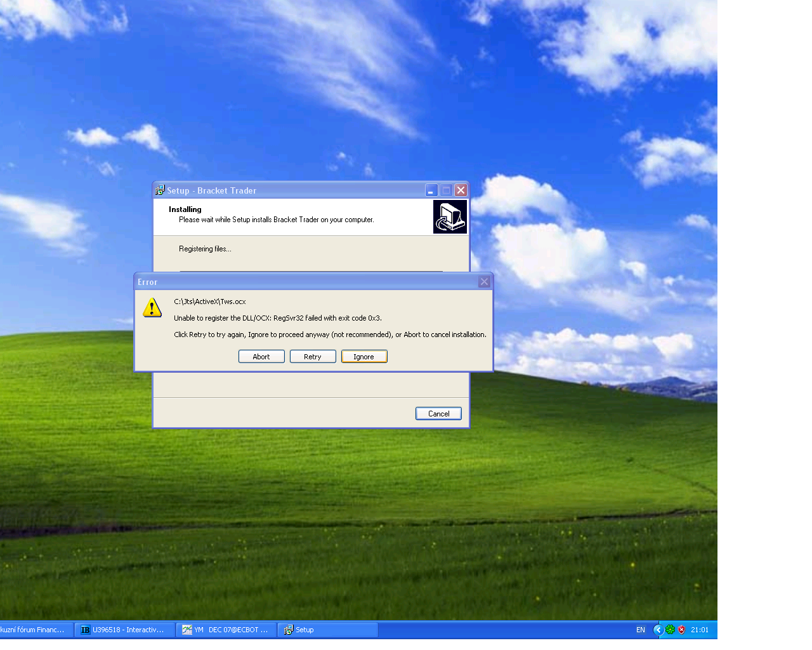
Task: Click the EN language indicator
Action: [641, 630]
